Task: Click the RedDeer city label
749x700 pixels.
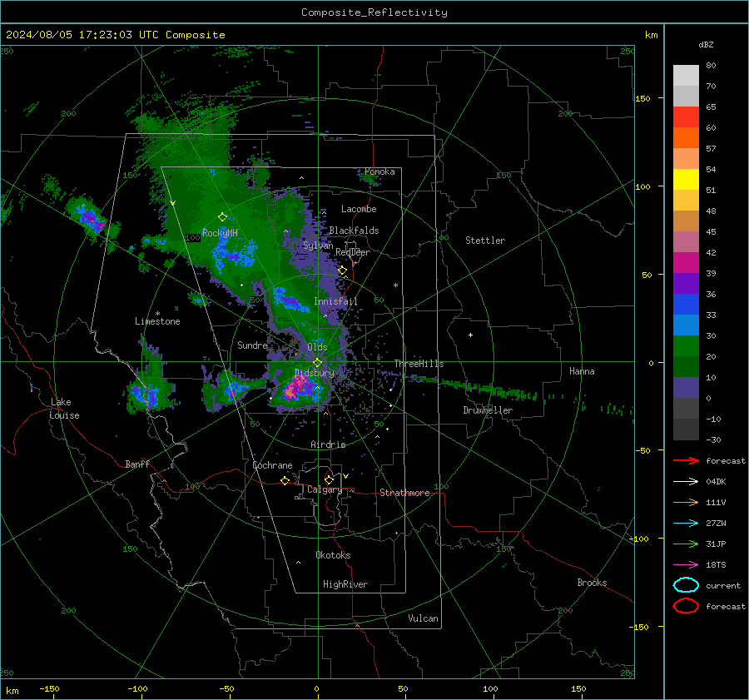Action: [x=353, y=252]
